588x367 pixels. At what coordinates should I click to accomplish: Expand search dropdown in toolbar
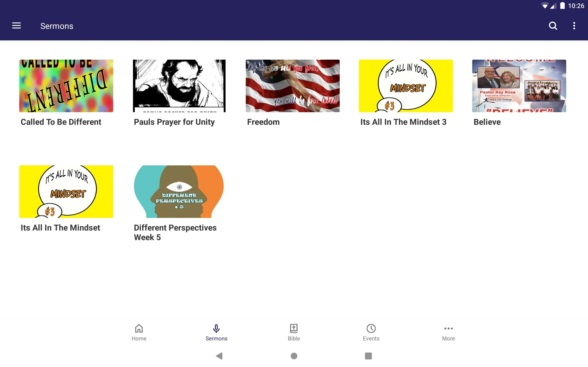tap(553, 26)
